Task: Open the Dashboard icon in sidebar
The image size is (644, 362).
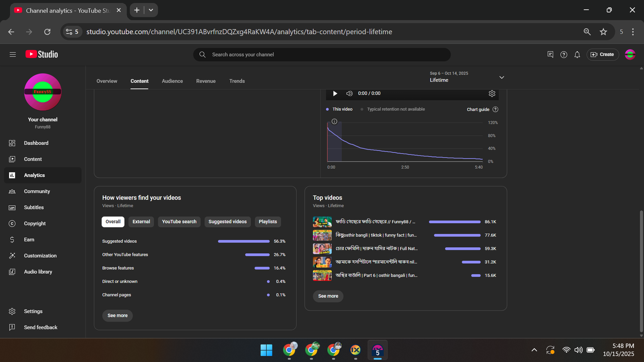Action: click(x=12, y=143)
